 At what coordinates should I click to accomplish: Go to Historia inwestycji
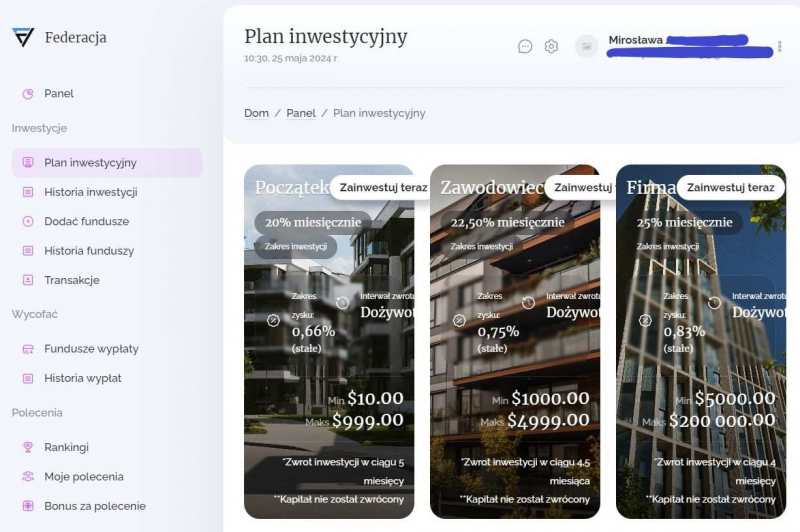[91, 192]
